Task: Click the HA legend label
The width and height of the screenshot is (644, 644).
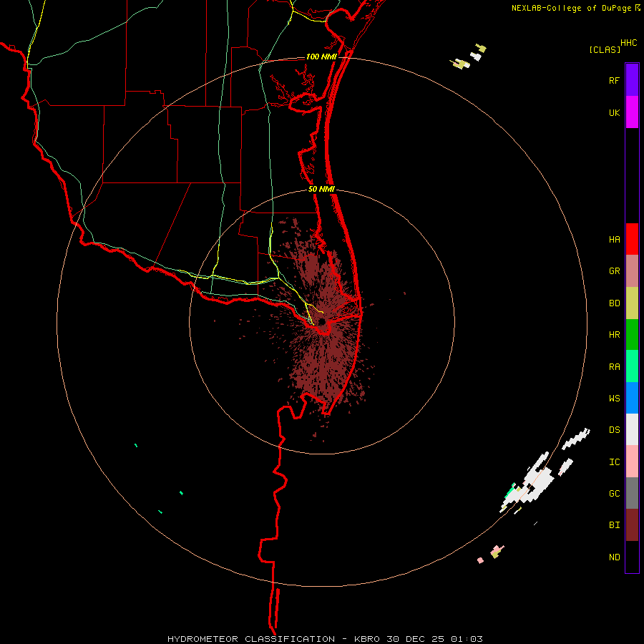Action: coord(614,240)
